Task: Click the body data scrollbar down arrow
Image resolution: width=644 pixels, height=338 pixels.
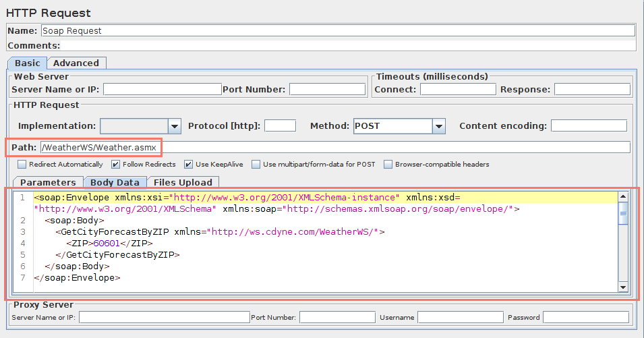Action: [623, 287]
